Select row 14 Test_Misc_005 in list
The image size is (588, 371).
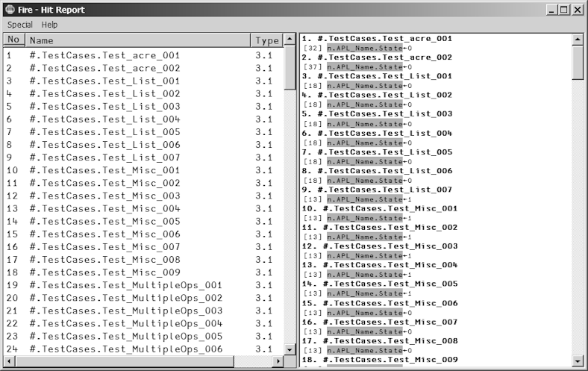point(143,221)
